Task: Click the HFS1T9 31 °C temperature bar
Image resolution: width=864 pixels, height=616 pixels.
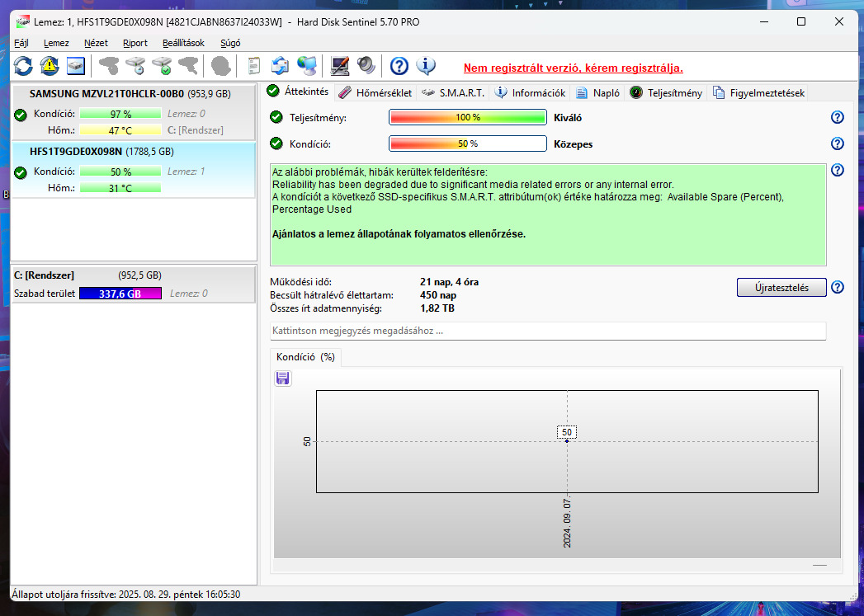Action: pyautogui.click(x=120, y=188)
